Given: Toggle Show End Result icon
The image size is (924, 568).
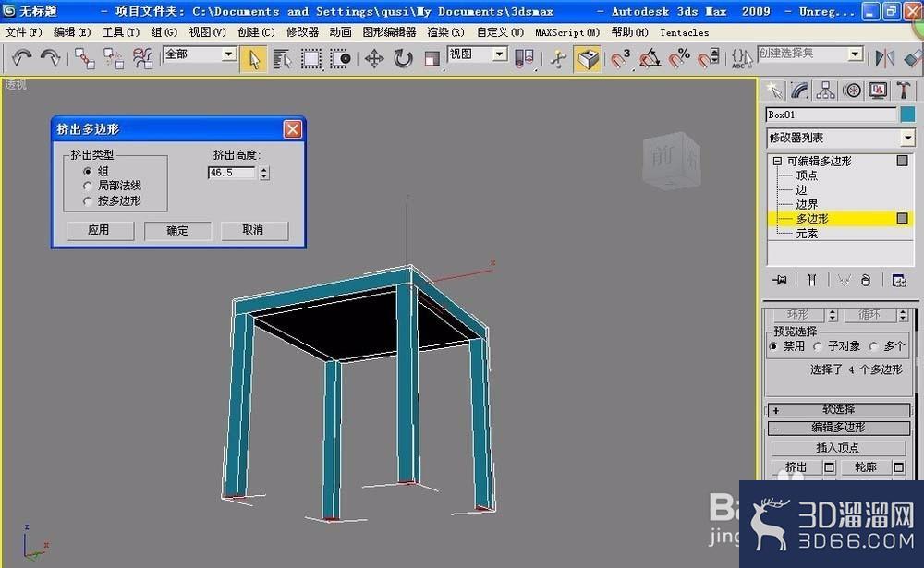Looking at the screenshot, I should (x=812, y=281).
